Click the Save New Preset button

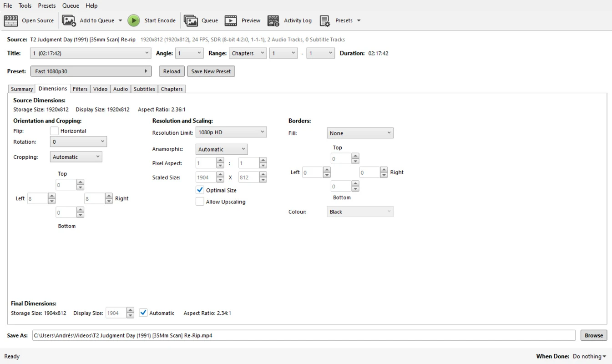tap(211, 71)
